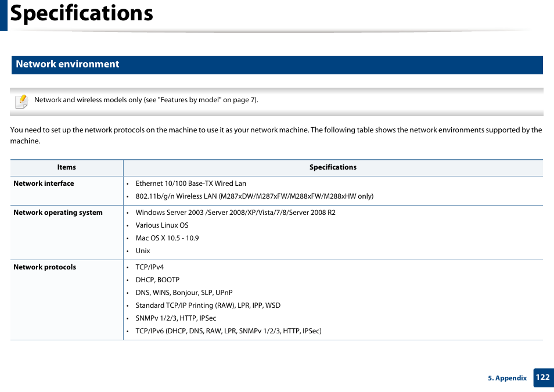The width and height of the screenshot is (554, 392).
Task: Click the page number 122 box
Action: pos(543,377)
